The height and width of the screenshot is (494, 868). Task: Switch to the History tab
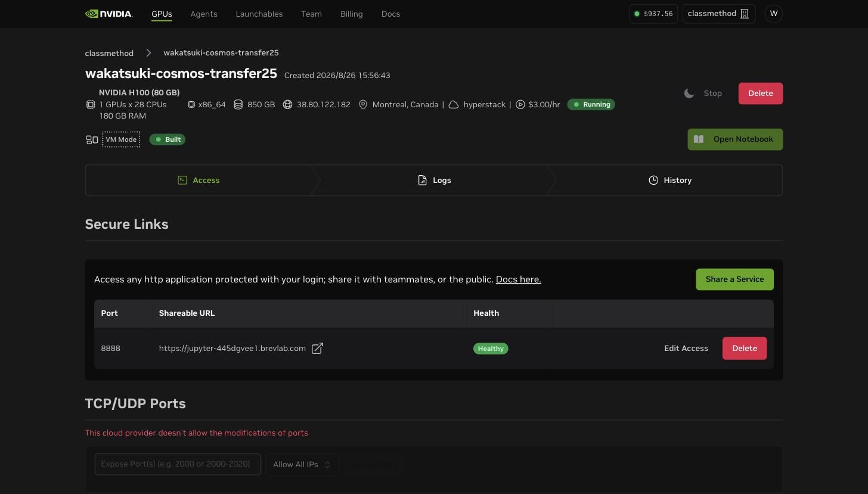(670, 180)
